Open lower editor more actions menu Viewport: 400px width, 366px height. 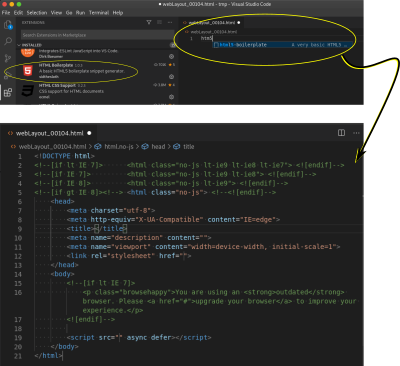(356, 133)
